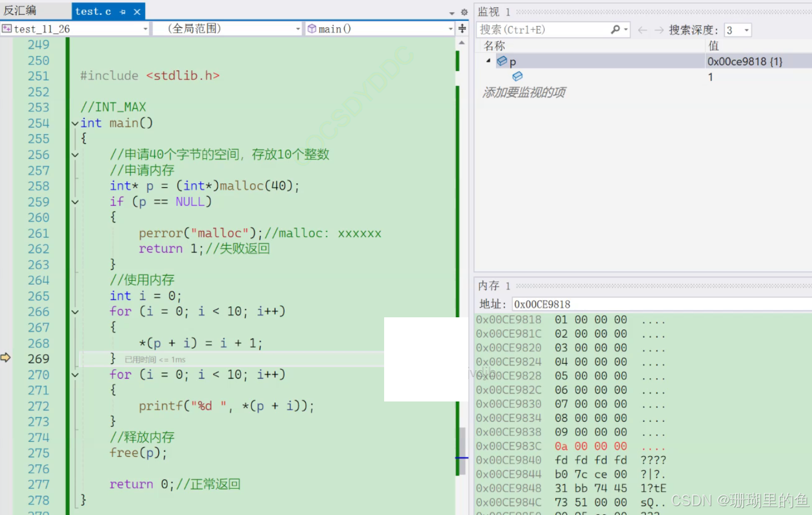Viewport: 812px width, 515px height.
Task: Collapse the comment block at line 256
Action: click(x=75, y=155)
